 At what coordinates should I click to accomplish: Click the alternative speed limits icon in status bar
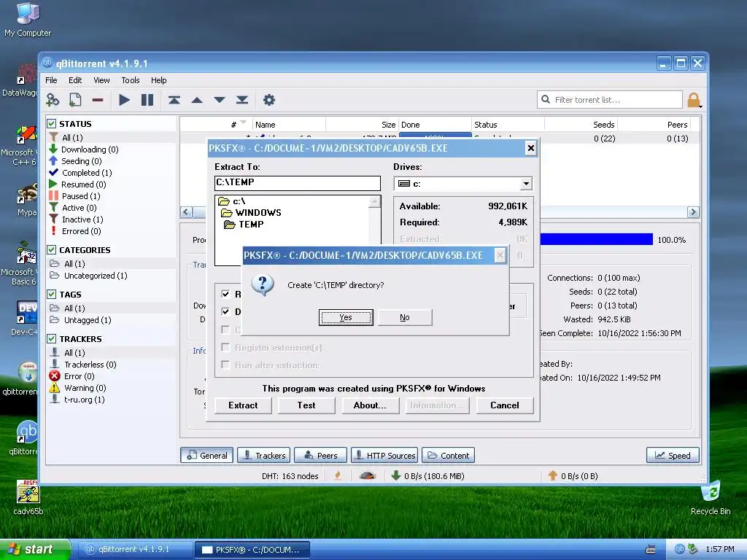tap(368, 475)
